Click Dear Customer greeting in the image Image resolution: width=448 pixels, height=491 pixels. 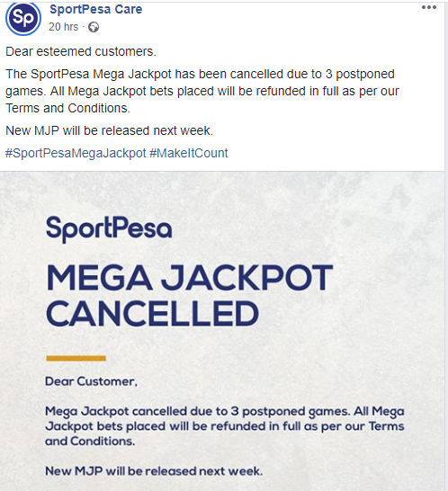pos(91,381)
